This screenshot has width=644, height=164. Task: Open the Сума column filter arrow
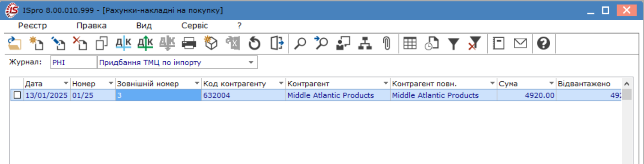point(551,83)
